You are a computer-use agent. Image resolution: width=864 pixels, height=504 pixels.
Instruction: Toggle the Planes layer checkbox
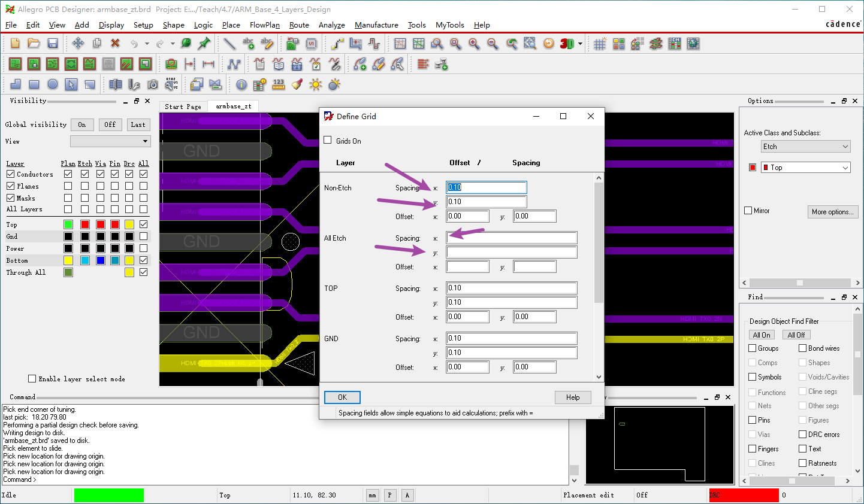click(11, 186)
